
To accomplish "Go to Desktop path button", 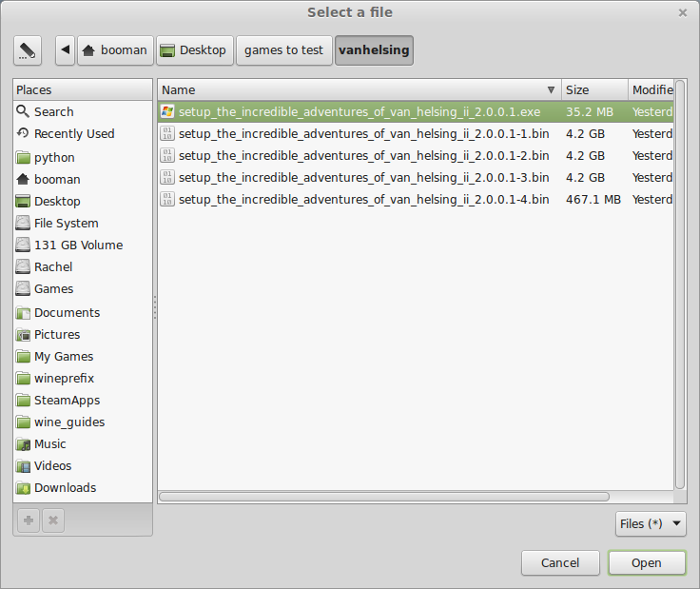I will 195,50.
